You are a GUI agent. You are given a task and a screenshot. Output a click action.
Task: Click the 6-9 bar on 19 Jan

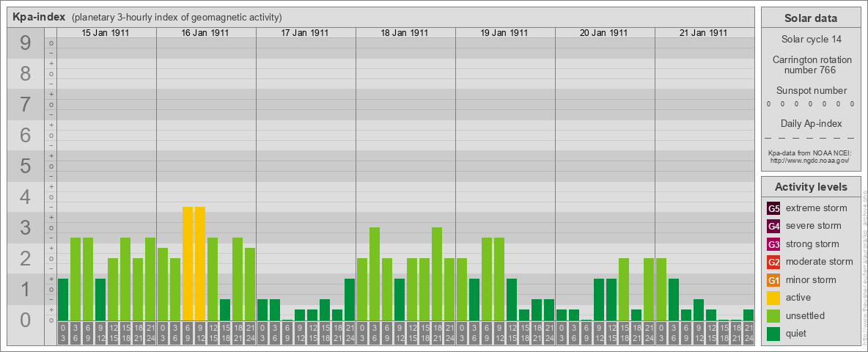click(x=487, y=279)
